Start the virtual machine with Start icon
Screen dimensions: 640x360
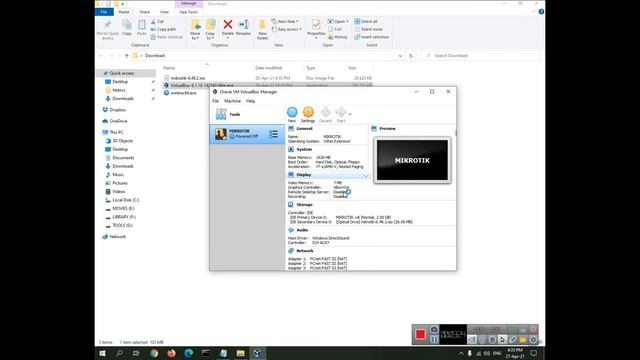tap(340, 112)
